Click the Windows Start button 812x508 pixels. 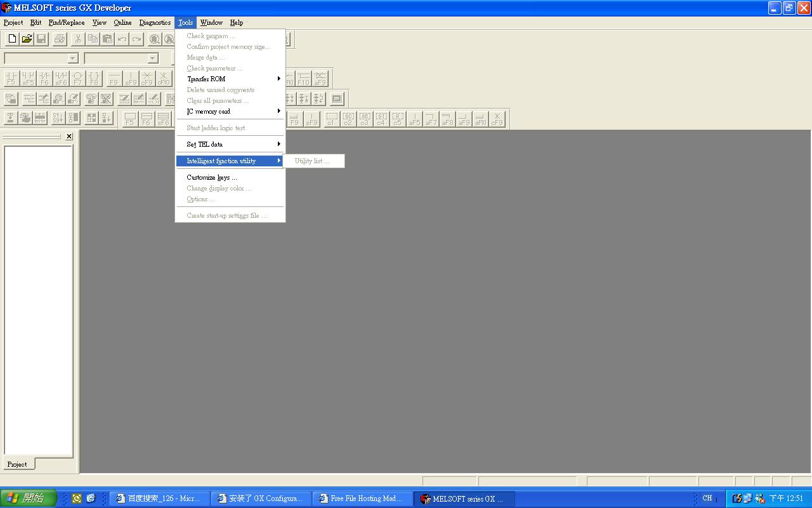pos(28,498)
